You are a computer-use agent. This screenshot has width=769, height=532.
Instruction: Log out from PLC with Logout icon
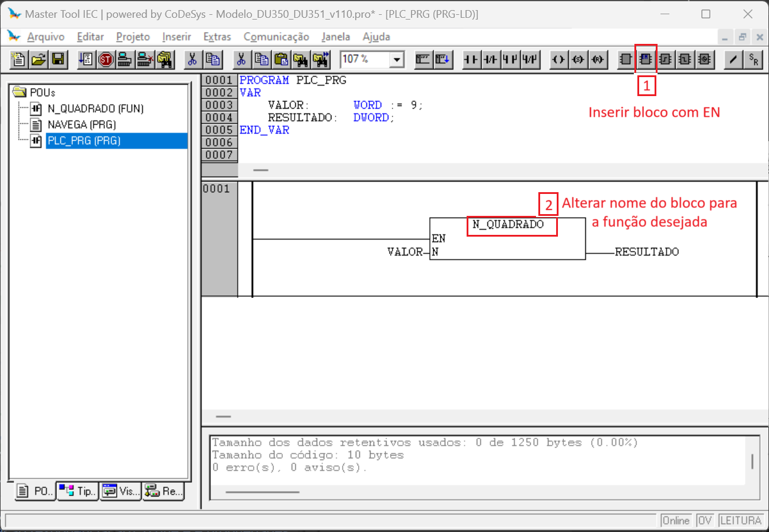click(145, 59)
